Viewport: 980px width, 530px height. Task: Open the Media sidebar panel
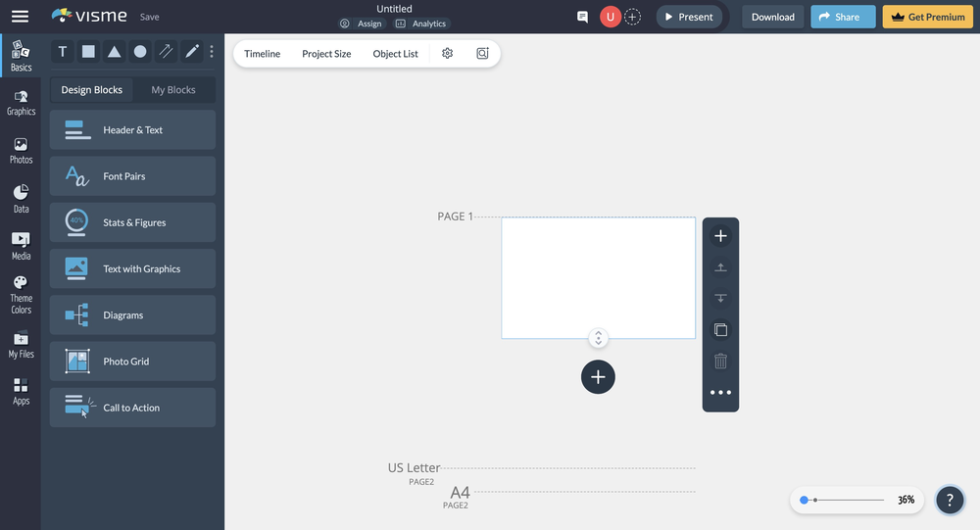21,246
